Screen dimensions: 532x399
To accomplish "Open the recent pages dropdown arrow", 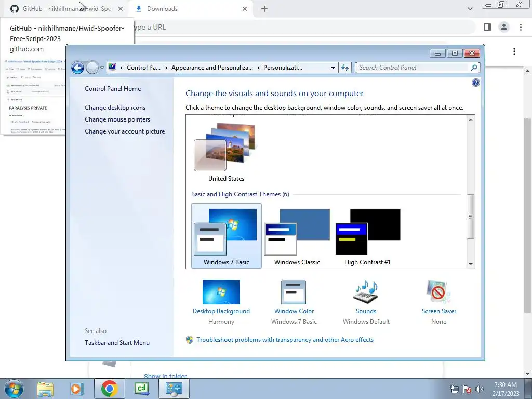I will [x=102, y=68].
